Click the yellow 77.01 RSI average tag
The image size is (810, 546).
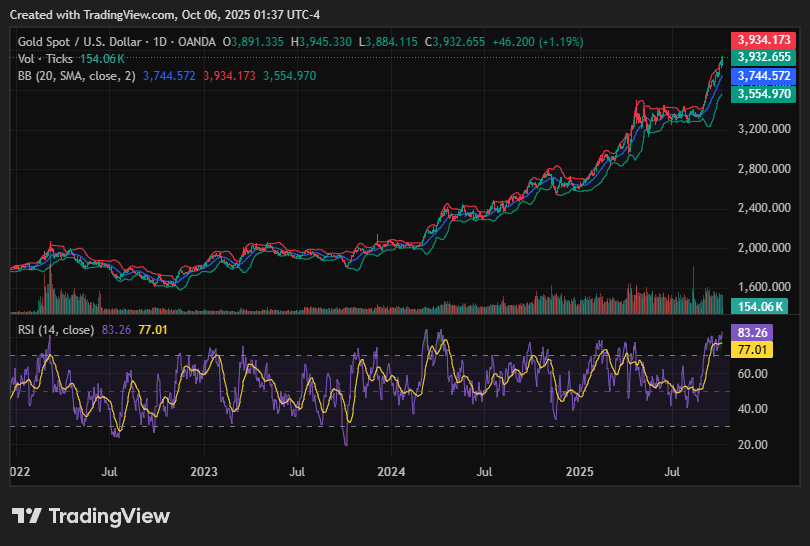pyautogui.click(x=750, y=349)
